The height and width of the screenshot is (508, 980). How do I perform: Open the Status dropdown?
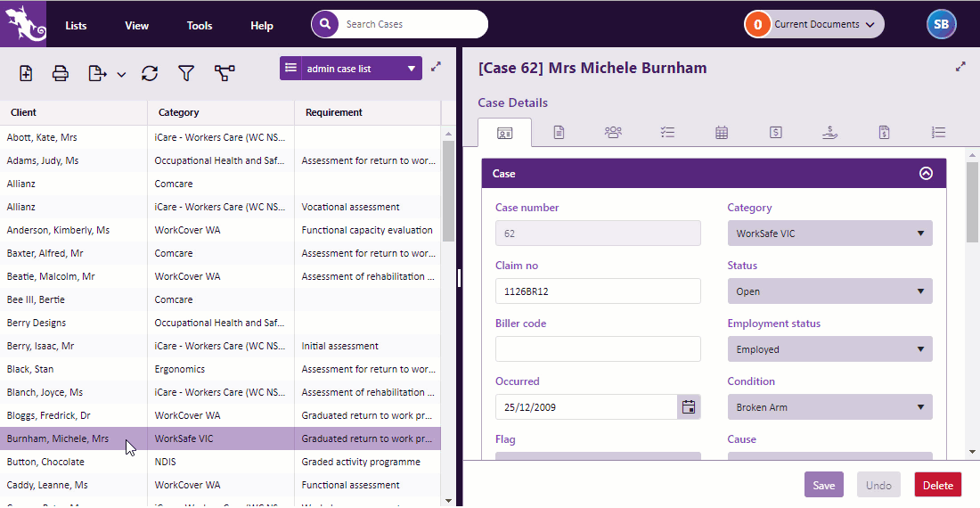click(829, 291)
